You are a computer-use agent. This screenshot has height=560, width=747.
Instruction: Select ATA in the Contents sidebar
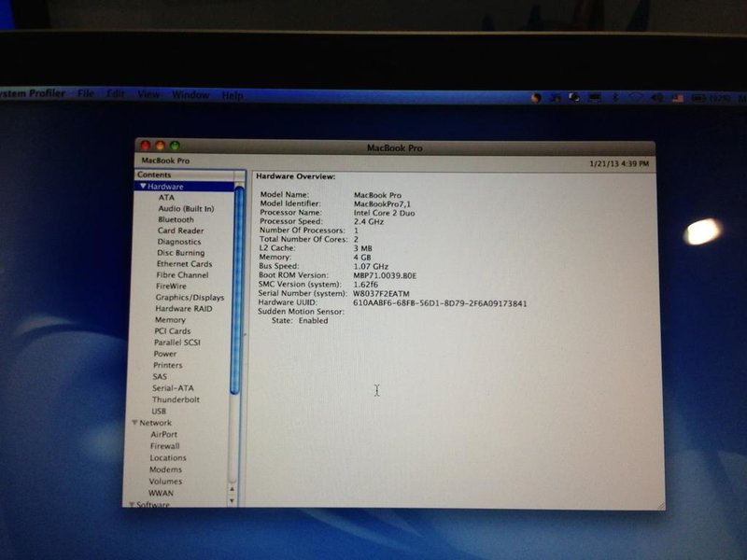click(167, 197)
